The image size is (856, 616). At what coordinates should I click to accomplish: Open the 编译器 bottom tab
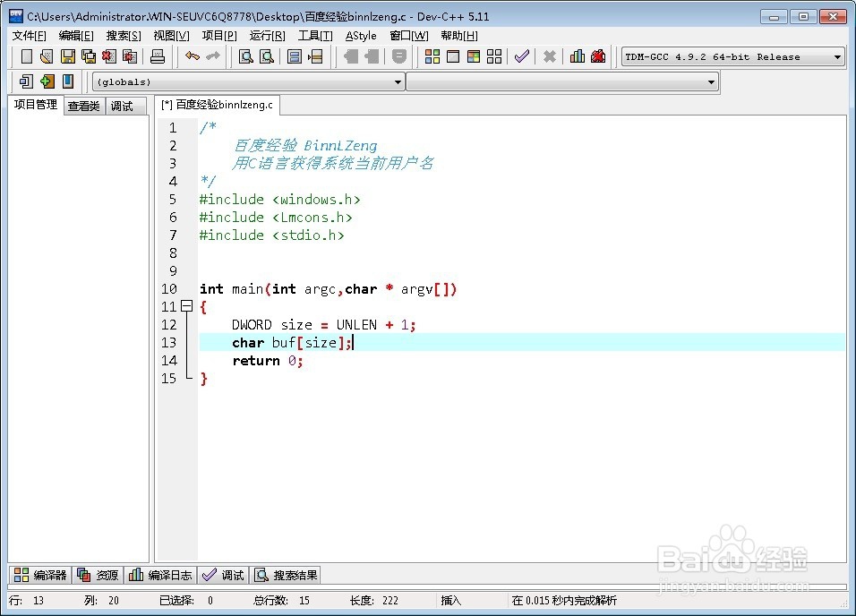click(x=40, y=575)
